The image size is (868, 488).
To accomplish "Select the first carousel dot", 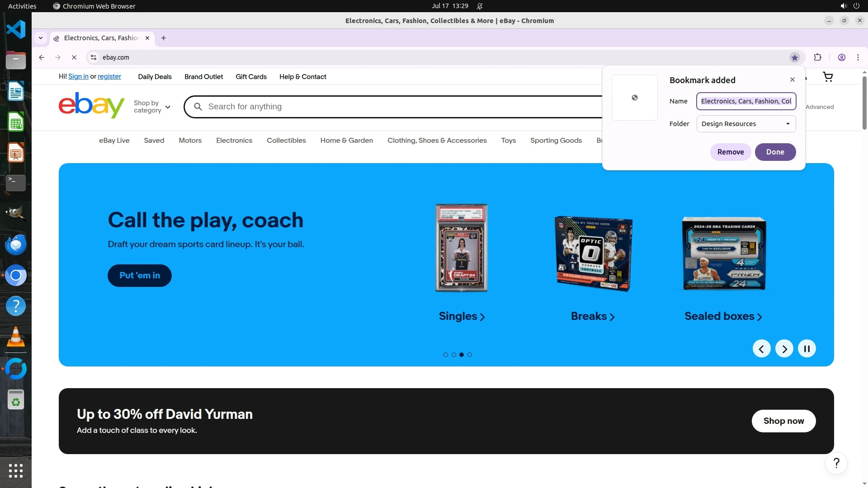I will click(x=446, y=355).
